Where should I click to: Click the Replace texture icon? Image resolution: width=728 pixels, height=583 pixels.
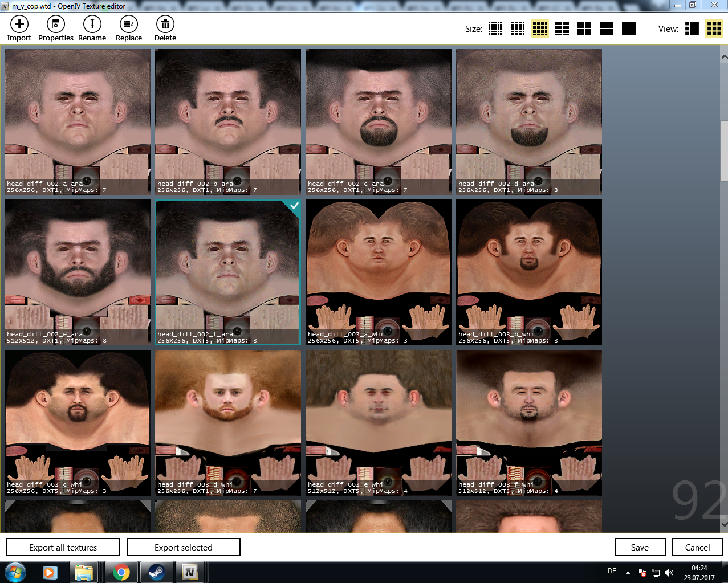[129, 25]
